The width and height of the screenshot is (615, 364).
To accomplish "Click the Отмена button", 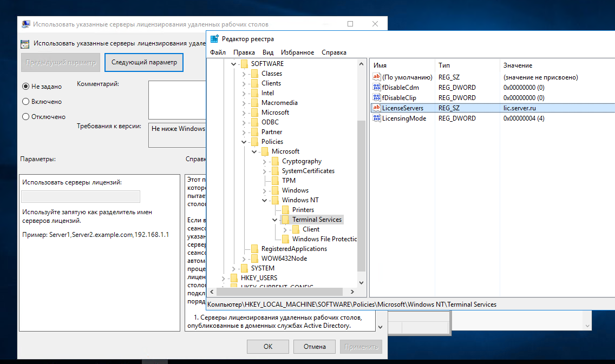I will pyautogui.click(x=315, y=347).
